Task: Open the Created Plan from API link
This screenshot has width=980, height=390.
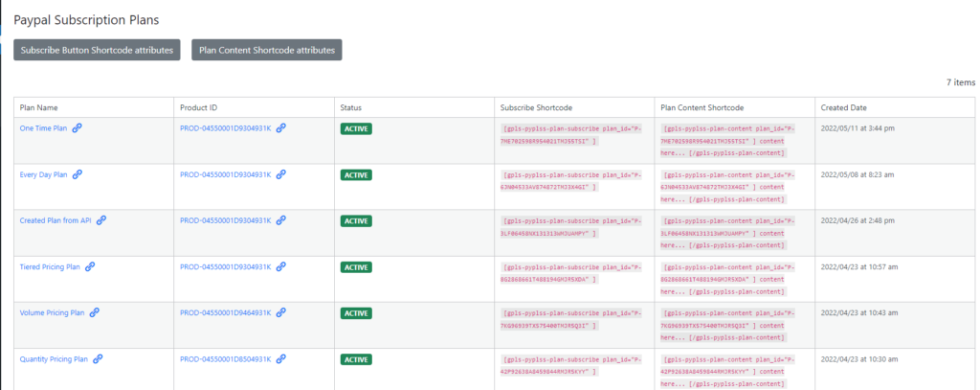Action: point(56,220)
